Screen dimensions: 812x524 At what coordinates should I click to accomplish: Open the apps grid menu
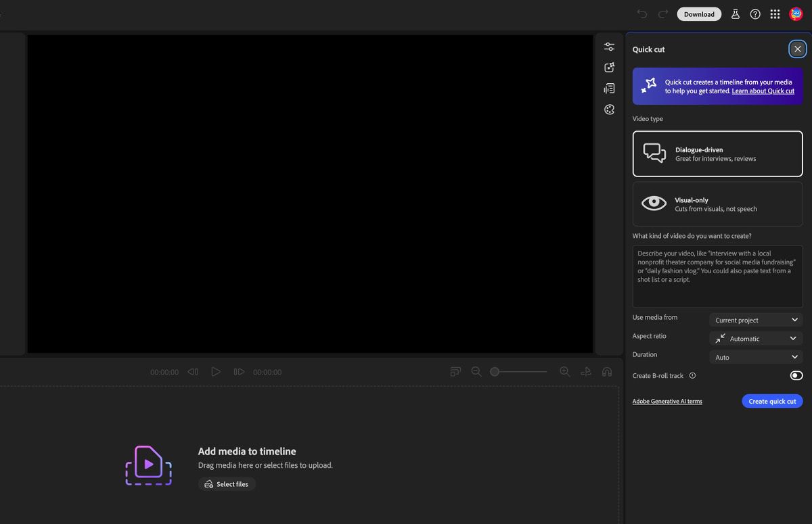pos(775,14)
